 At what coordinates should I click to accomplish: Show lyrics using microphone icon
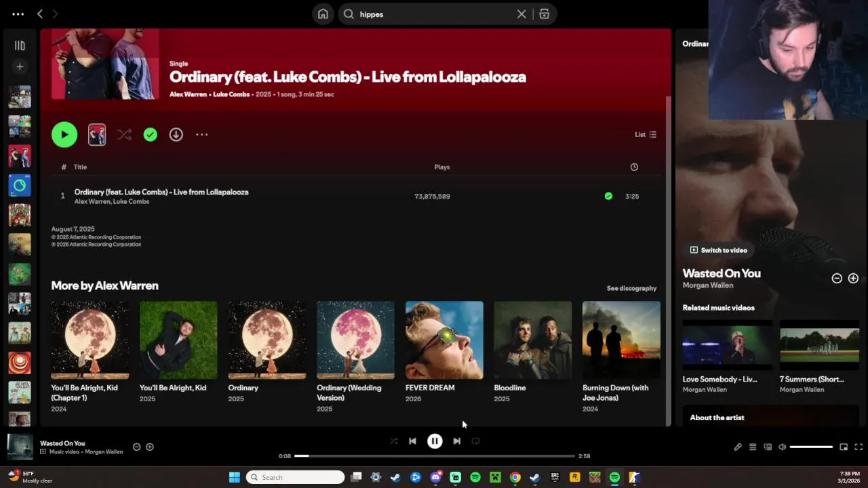coord(738,447)
